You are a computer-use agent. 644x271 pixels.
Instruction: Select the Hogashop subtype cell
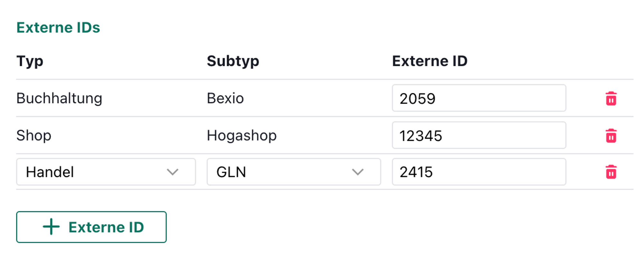pyautogui.click(x=241, y=136)
